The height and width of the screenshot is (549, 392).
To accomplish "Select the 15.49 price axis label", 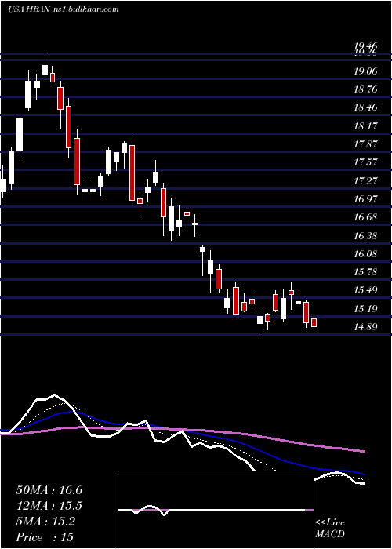I will (365, 290).
